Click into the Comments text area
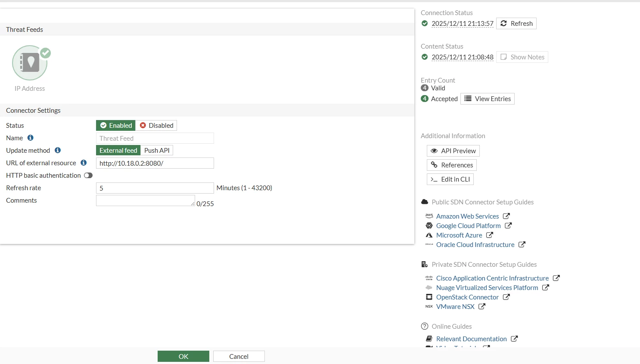640x364 pixels. pos(146,201)
